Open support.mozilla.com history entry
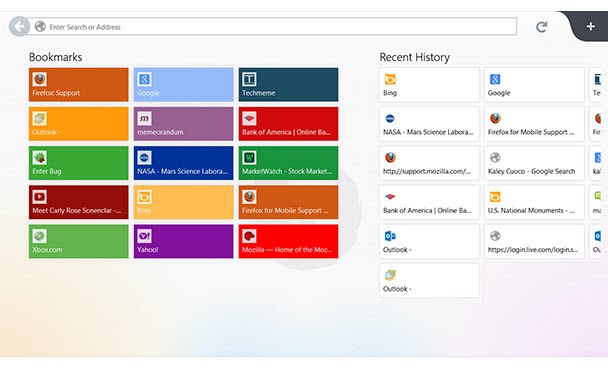 [x=429, y=163]
